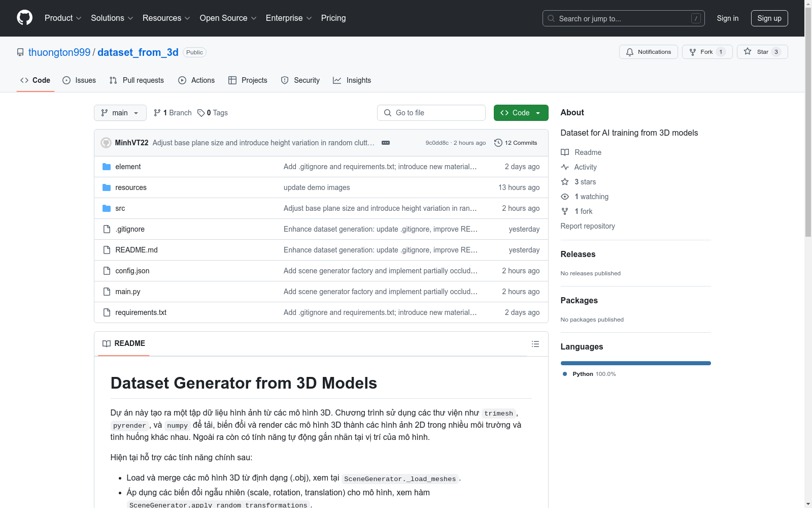
Task: Click the GitHub logo icon
Action: tap(24, 18)
